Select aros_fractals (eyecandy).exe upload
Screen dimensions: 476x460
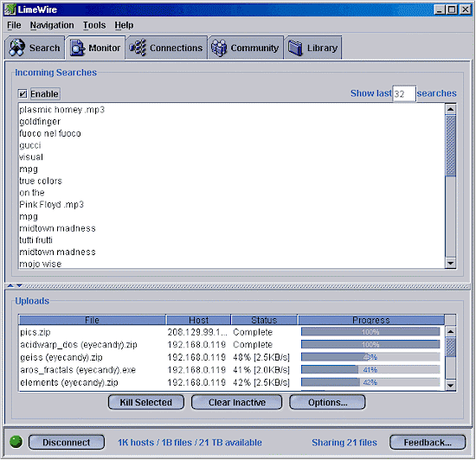coord(231,369)
